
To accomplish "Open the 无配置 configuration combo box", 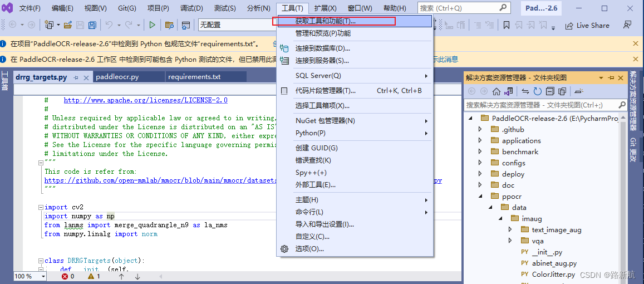I will [x=238, y=25].
